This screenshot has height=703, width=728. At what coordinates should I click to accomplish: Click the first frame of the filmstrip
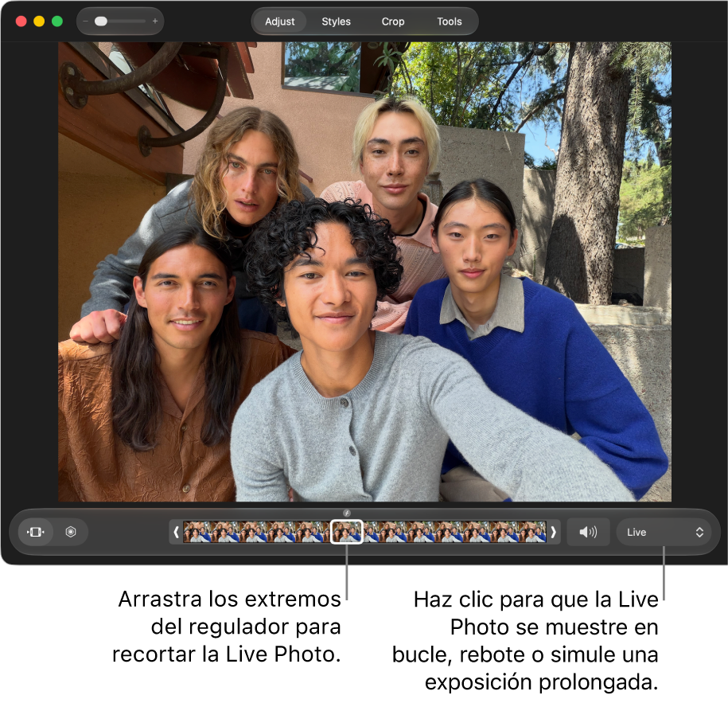point(197,532)
